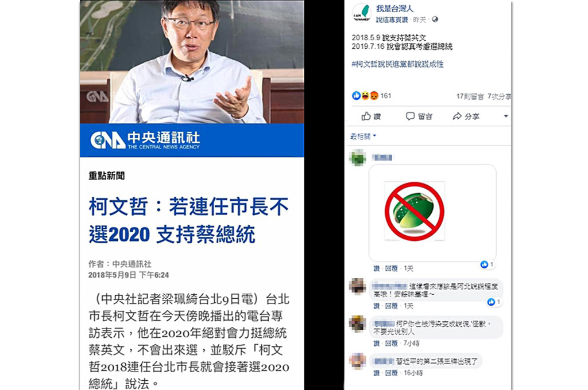View the 161 reactions emoji icons
Viewport: 588px width, 390px height.
pyautogui.click(x=365, y=96)
